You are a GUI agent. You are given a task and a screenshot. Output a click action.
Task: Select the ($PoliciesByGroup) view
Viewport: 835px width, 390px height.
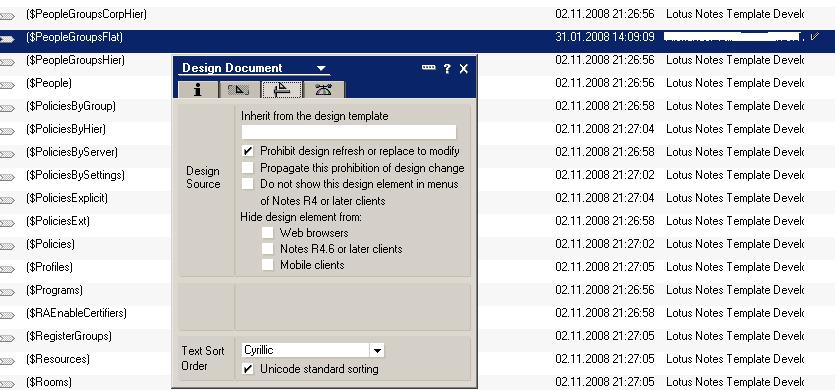pyautogui.click(x=71, y=106)
